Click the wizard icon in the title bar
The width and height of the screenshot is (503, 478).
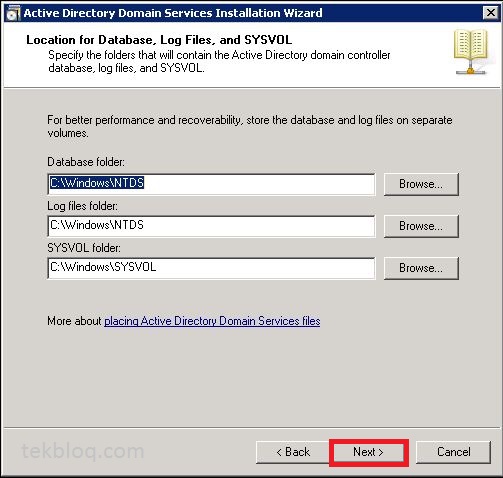click(13, 14)
